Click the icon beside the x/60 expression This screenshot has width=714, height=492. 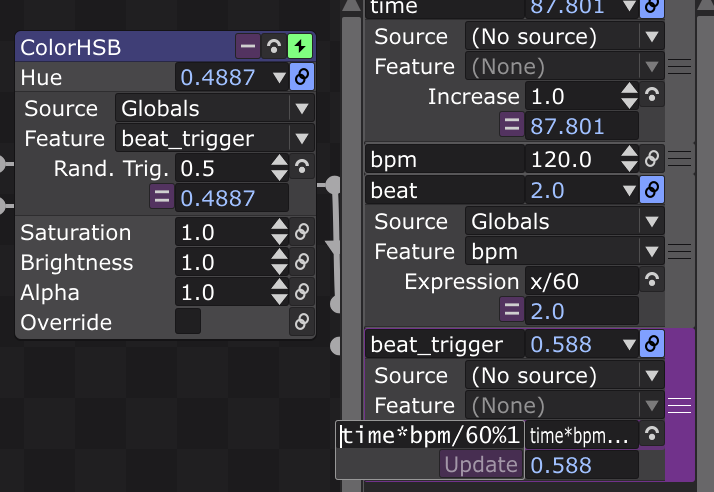tap(652, 280)
